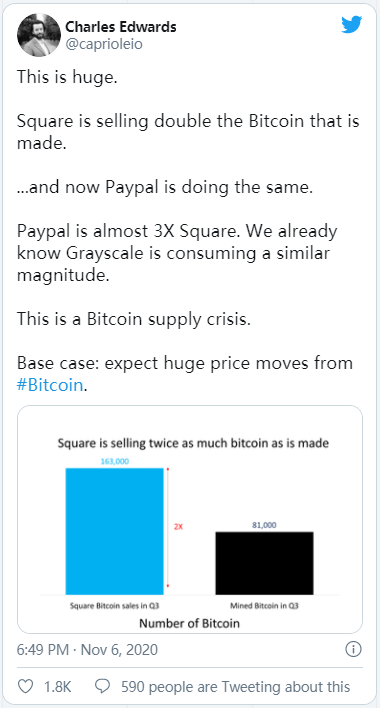This screenshot has height=708, width=380.
Task: Click the chart title about Square selling
Action: coord(193,443)
